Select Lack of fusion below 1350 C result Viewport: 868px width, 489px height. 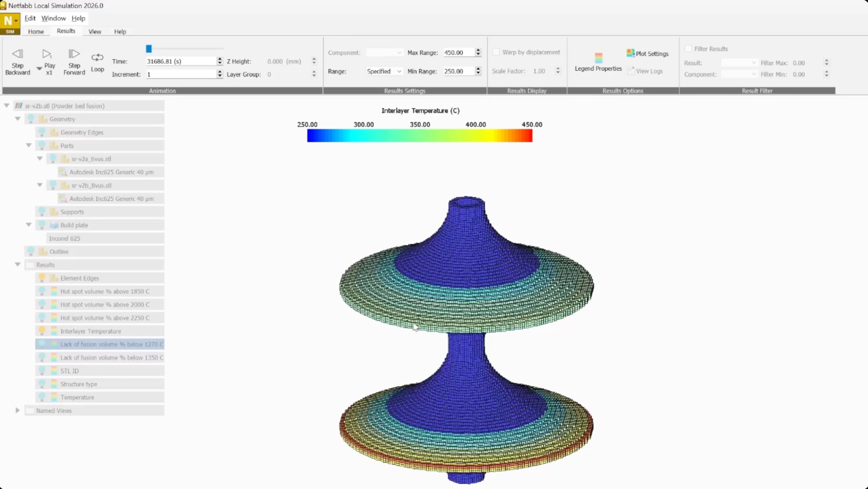click(100, 358)
